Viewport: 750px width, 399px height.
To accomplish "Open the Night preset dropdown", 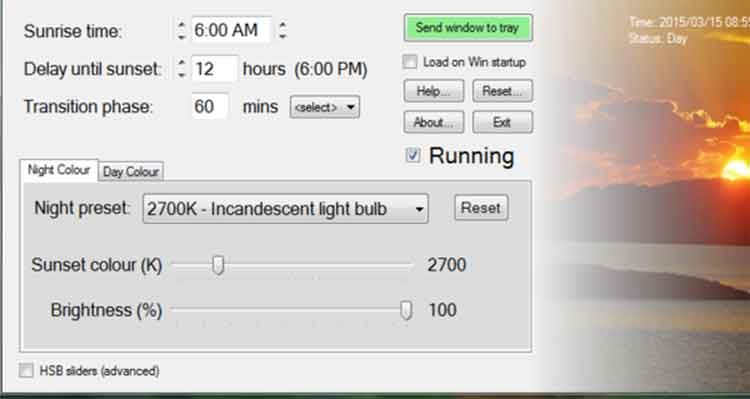I will tap(286, 209).
